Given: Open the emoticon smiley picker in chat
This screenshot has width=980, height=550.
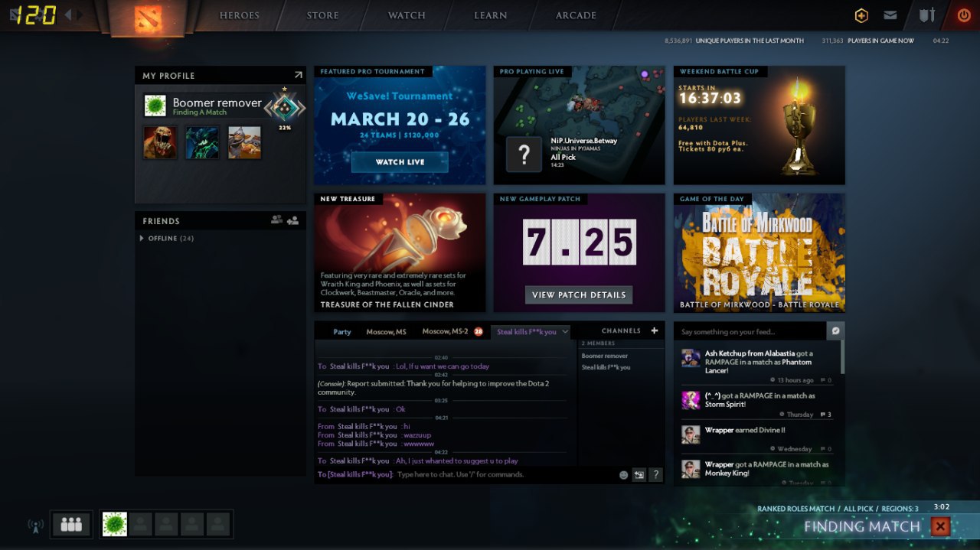Looking at the screenshot, I should (x=623, y=475).
